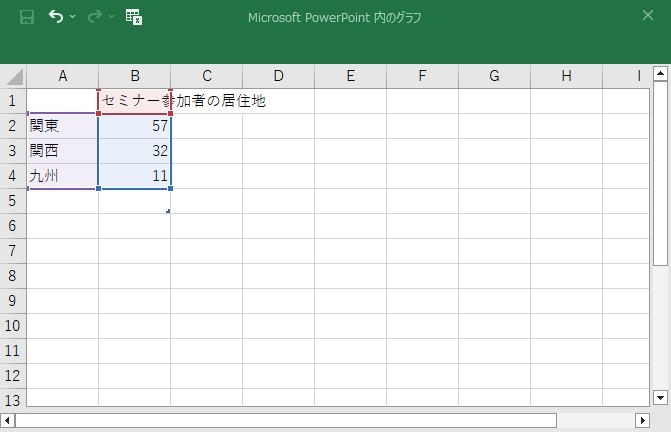Open the Redo history dropdown arrow
The image size is (671, 432).
(112, 17)
